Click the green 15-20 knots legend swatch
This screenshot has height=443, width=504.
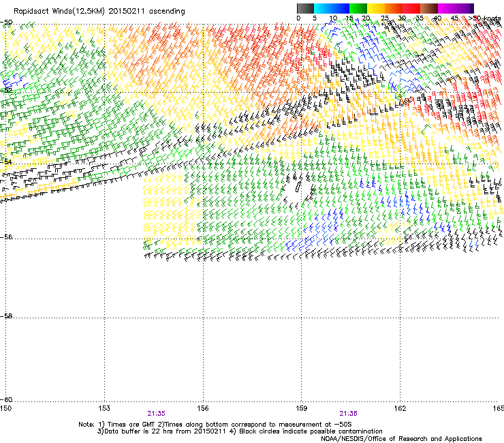pyautogui.click(x=358, y=8)
